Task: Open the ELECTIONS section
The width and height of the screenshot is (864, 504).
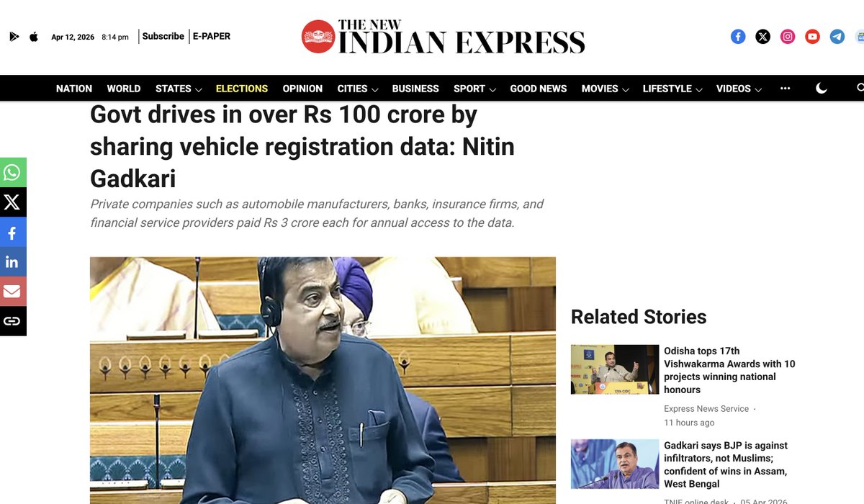Action: [242, 89]
